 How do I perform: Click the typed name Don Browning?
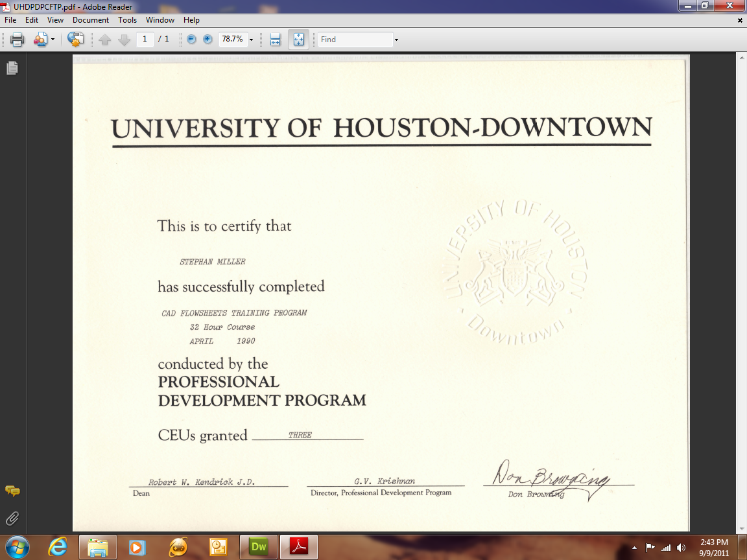(x=536, y=495)
